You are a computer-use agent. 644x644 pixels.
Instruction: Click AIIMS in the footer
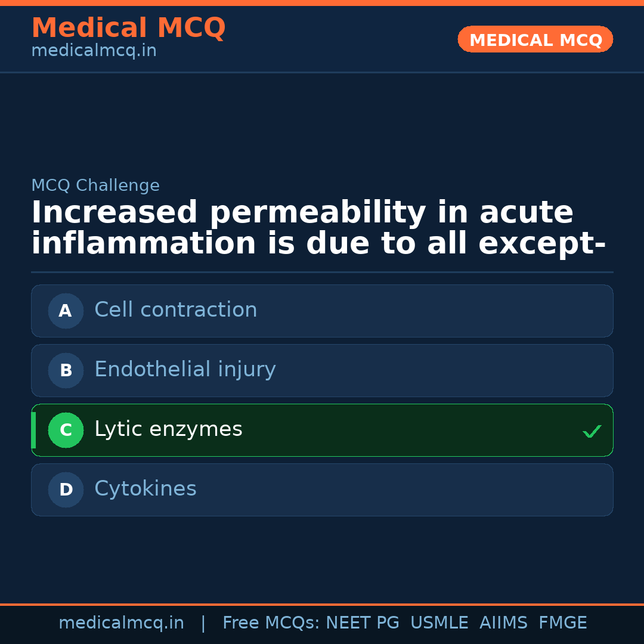pos(503,623)
